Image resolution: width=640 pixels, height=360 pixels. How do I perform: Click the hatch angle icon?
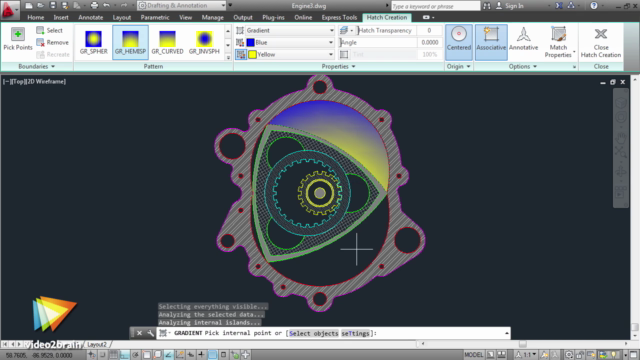[341, 42]
